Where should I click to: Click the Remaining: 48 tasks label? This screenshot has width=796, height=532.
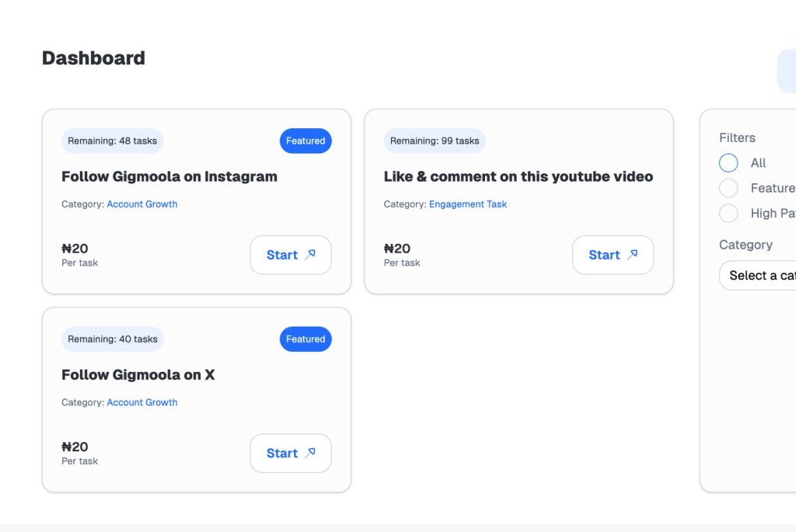click(112, 141)
